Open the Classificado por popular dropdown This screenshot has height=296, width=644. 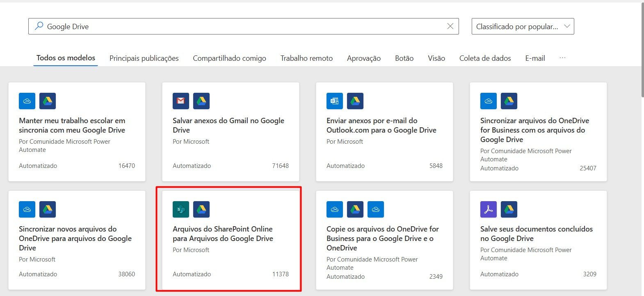(523, 26)
